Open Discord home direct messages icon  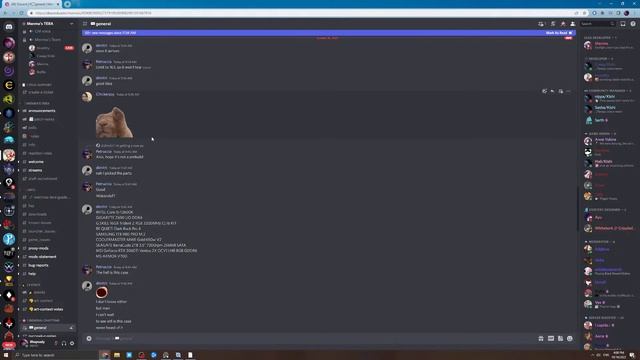tap(9, 27)
